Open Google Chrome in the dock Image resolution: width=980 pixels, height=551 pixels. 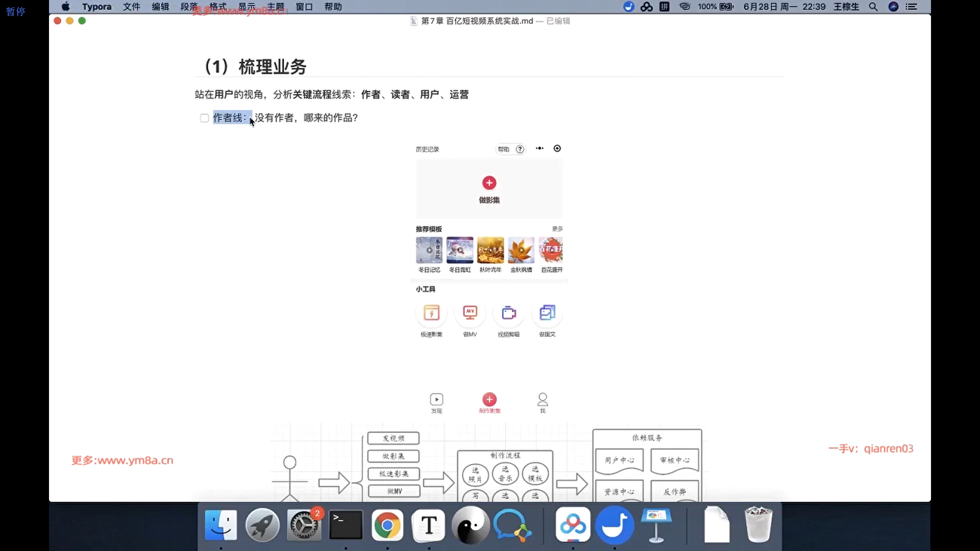click(x=387, y=525)
